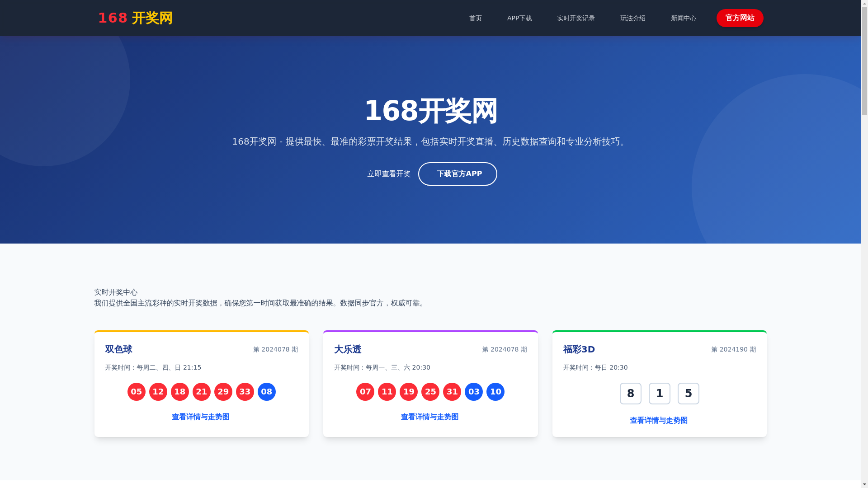Image resolution: width=868 pixels, height=488 pixels.
Task: Open 大乐透 查看详情与走势图 link
Action: (x=429, y=417)
